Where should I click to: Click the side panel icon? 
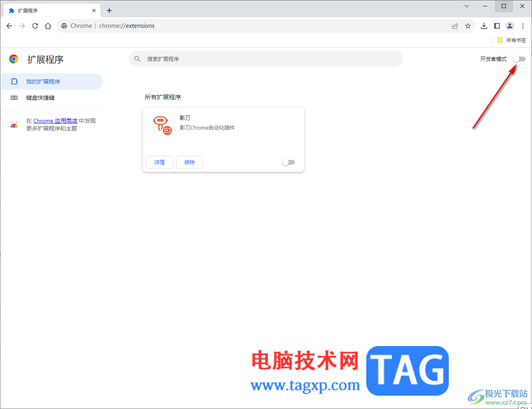(497, 25)
